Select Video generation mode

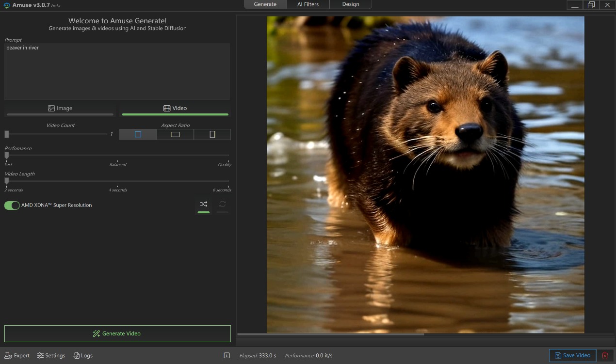[175, 109]
